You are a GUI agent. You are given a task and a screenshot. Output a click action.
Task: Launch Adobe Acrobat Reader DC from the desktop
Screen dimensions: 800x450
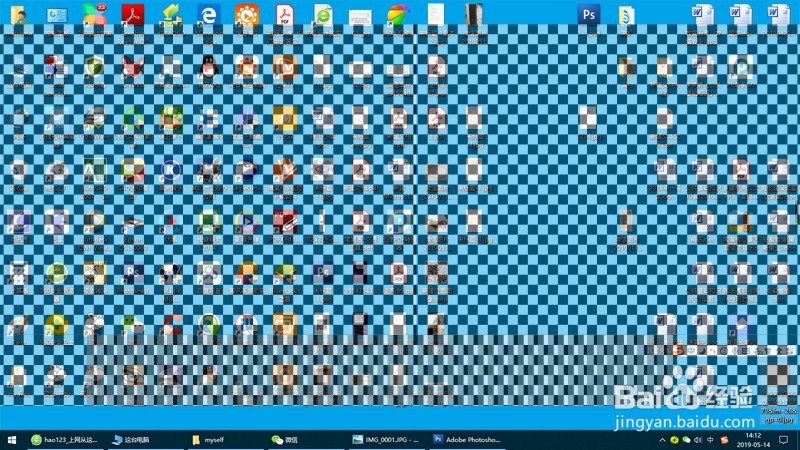coord(133,15)
